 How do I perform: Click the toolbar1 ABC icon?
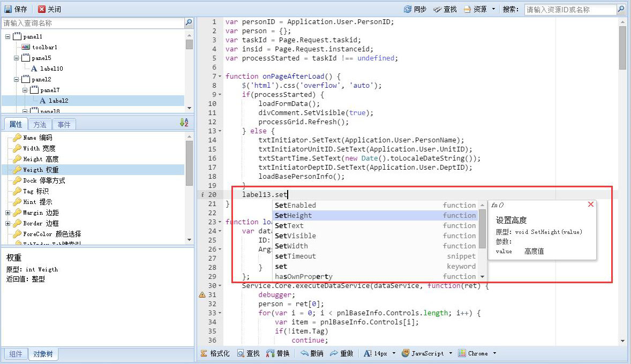click(x=26, y=47)
